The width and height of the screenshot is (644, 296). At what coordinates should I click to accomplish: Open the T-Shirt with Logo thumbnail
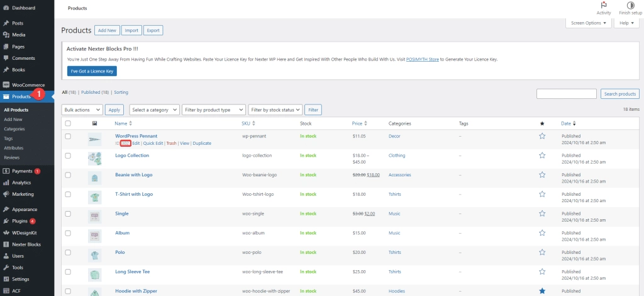94,197
